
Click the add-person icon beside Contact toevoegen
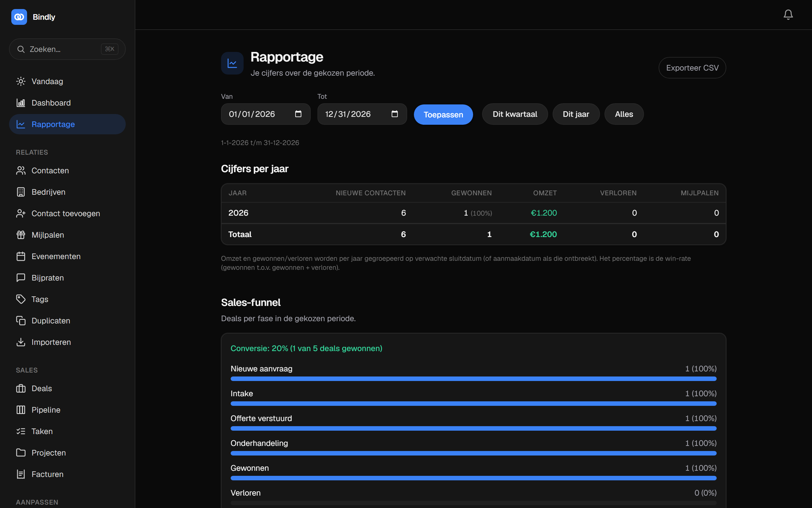pos(21,214)
